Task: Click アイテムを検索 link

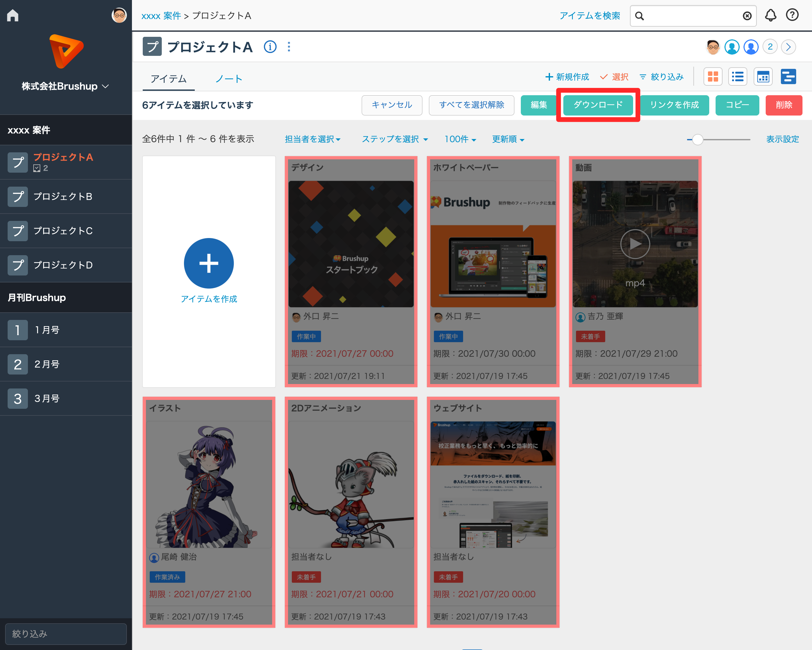Action: coord(589,16)
